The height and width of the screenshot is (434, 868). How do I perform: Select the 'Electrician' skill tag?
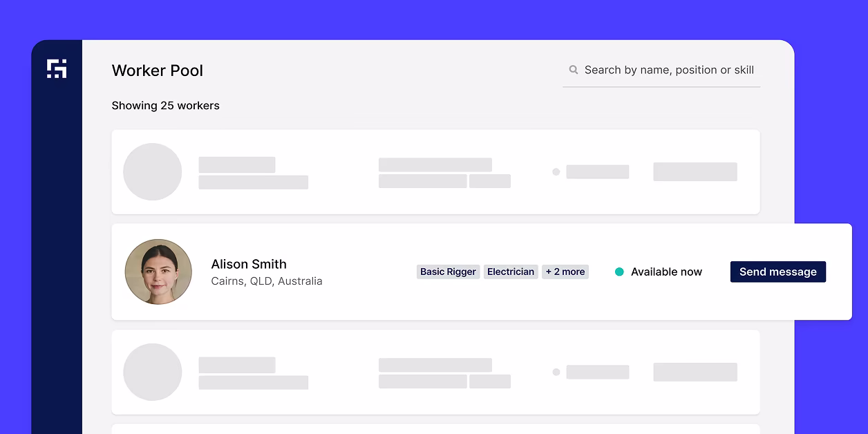tap(511, 272)
